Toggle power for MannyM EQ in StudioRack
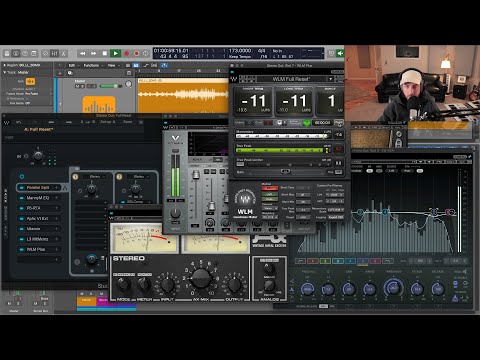This screenshot has height=360, width=480. (22, 198)
